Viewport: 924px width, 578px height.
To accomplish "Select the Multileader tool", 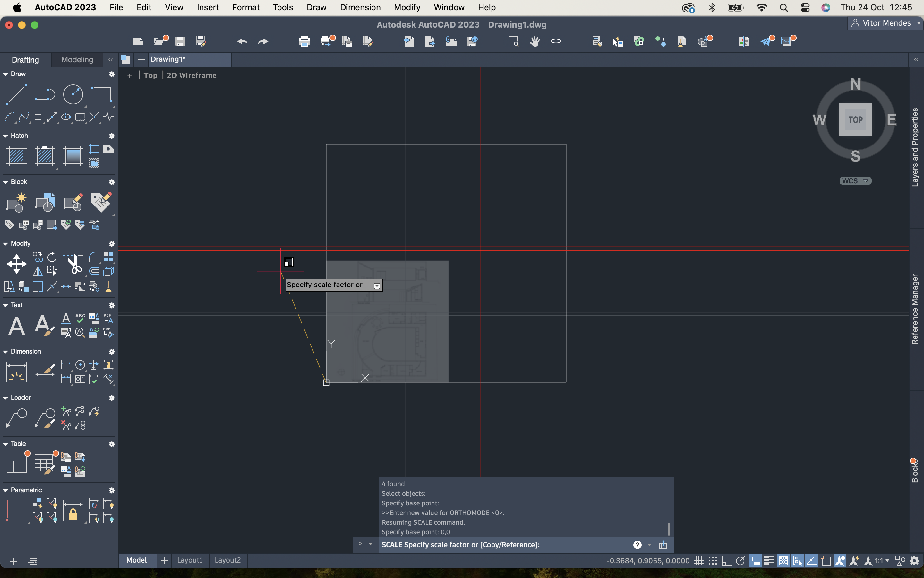I will point(16,418).
